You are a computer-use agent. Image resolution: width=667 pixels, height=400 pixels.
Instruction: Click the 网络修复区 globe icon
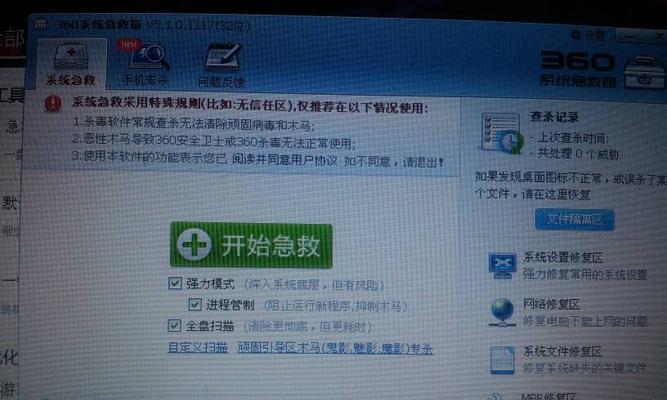point(502,312)
